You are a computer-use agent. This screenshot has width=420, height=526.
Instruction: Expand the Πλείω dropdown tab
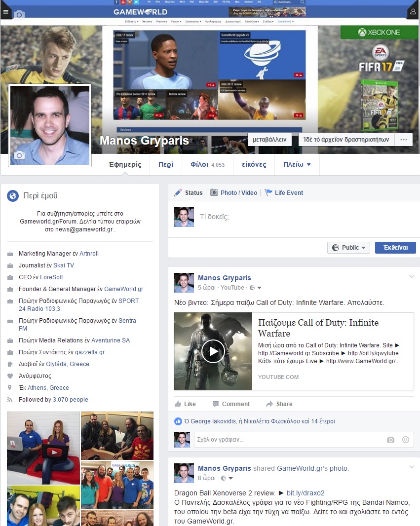click(x=297, y=164)
